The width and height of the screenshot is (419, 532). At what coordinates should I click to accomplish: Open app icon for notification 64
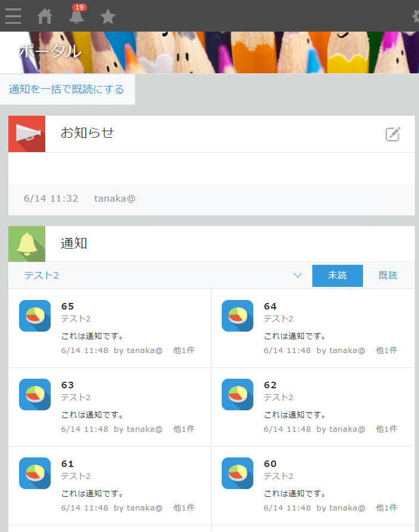(x=237, y=316)
